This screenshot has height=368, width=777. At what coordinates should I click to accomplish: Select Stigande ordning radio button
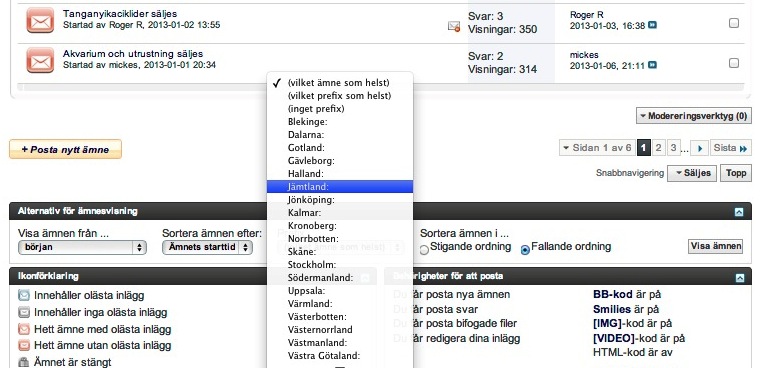pos(424,250)
